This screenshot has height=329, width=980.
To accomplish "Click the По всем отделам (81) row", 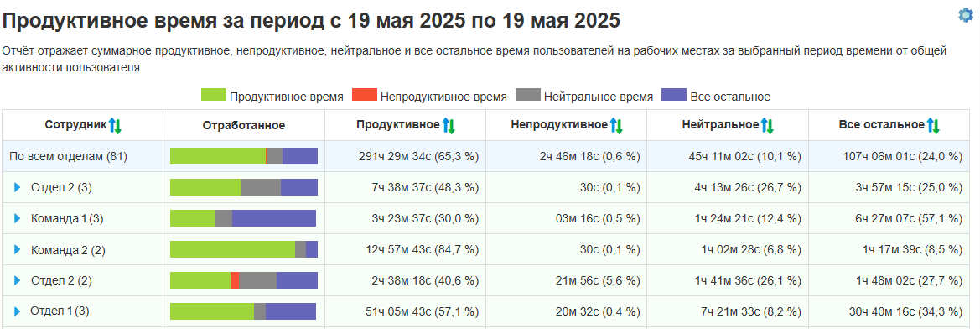I will point(488,156).
